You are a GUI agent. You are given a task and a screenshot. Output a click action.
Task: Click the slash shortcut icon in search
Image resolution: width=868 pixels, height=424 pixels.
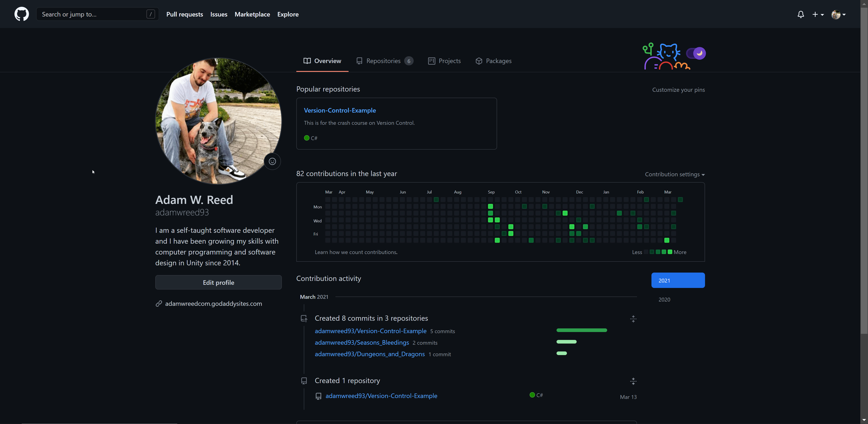pyautogui.click(x=151, y=14)
